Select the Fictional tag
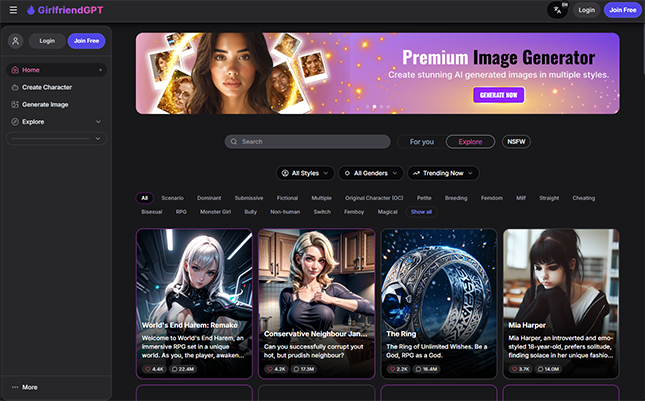This screenshot has width=645, height=401. click(287, 198)
